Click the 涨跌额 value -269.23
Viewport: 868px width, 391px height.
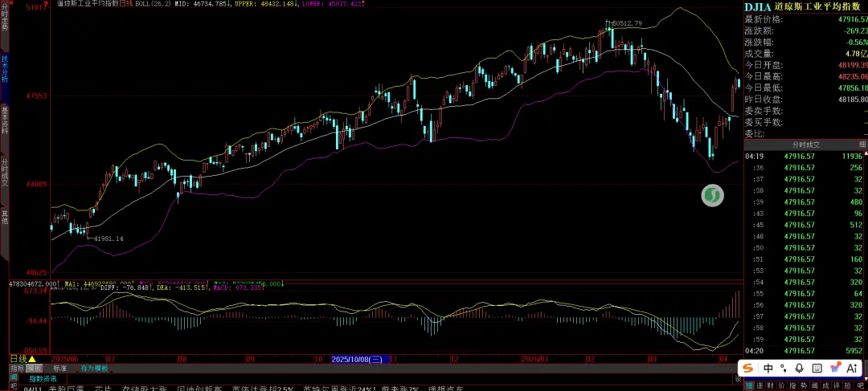(854, 31)
